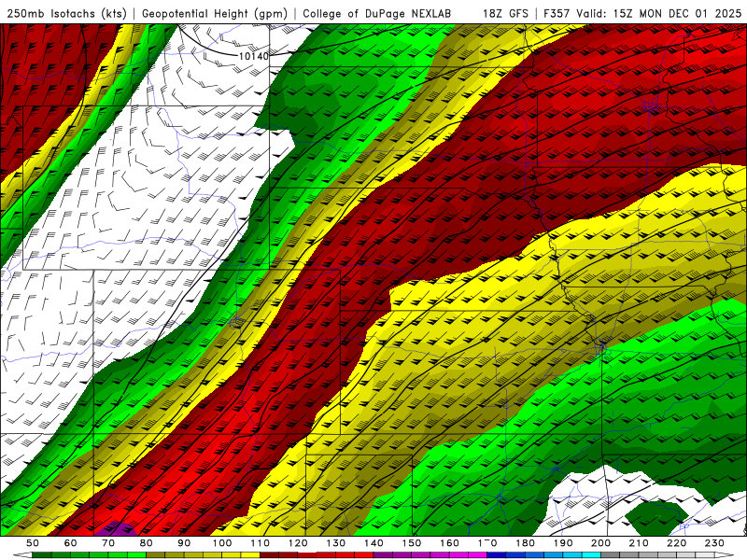Click the '160' value on the color scale
This screenshot has width=747, height=560.
(449, 543)
